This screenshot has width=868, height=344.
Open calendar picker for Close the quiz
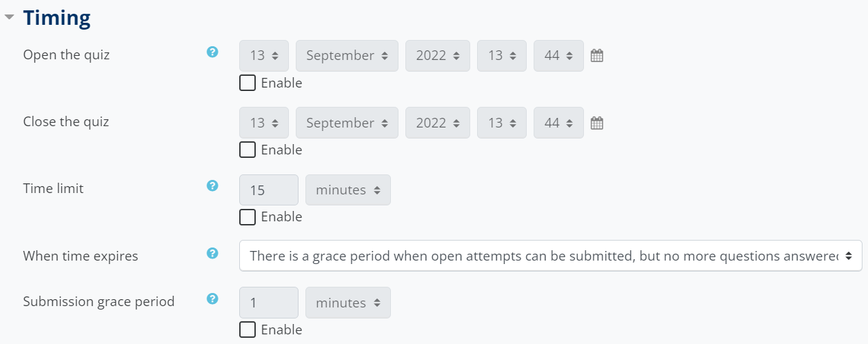597,123
